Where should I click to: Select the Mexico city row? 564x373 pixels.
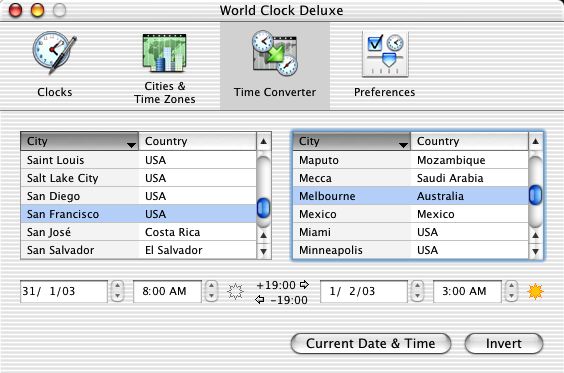point(410,214)
